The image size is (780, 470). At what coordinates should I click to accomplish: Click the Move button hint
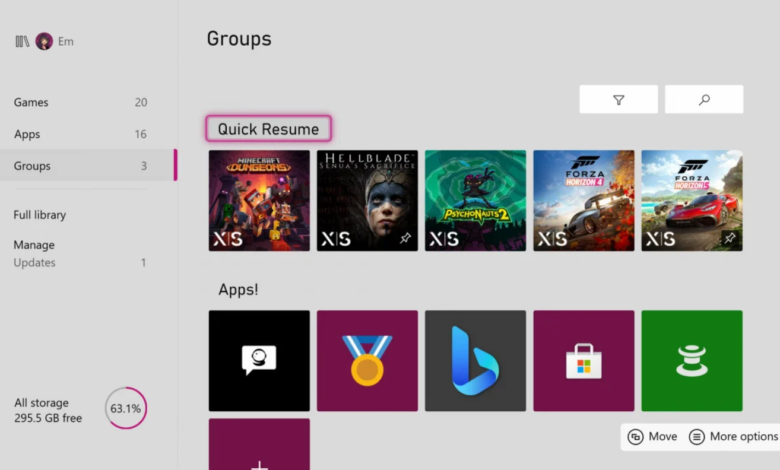[x=652, y=436]
